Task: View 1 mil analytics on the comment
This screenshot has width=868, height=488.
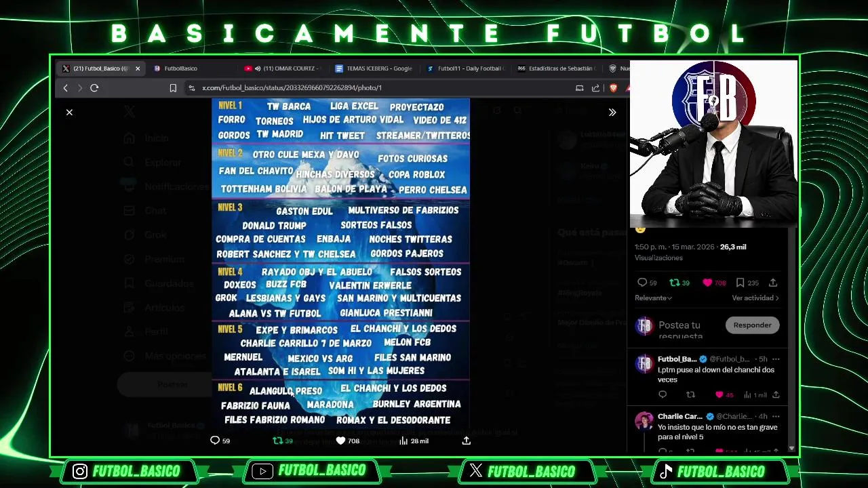Action: pos(755,395)
